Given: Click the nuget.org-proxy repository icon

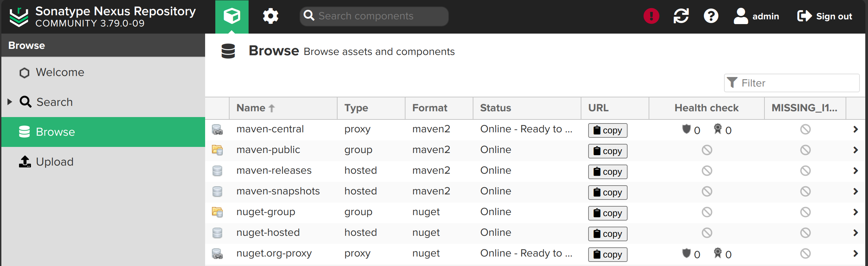Looking at the screenshot, I should pyautogui.click(x=217, y=253).
